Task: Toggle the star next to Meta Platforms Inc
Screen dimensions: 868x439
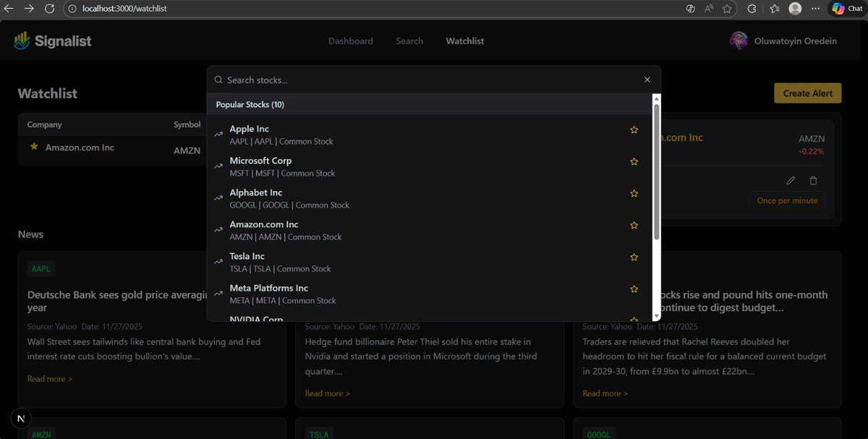Action: (634, 289)
